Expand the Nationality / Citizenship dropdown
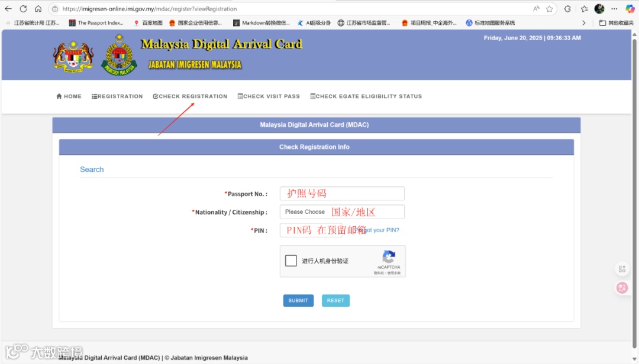Image resolution: width=639 pixels, height=364 pixels. [x=343, y=212]
